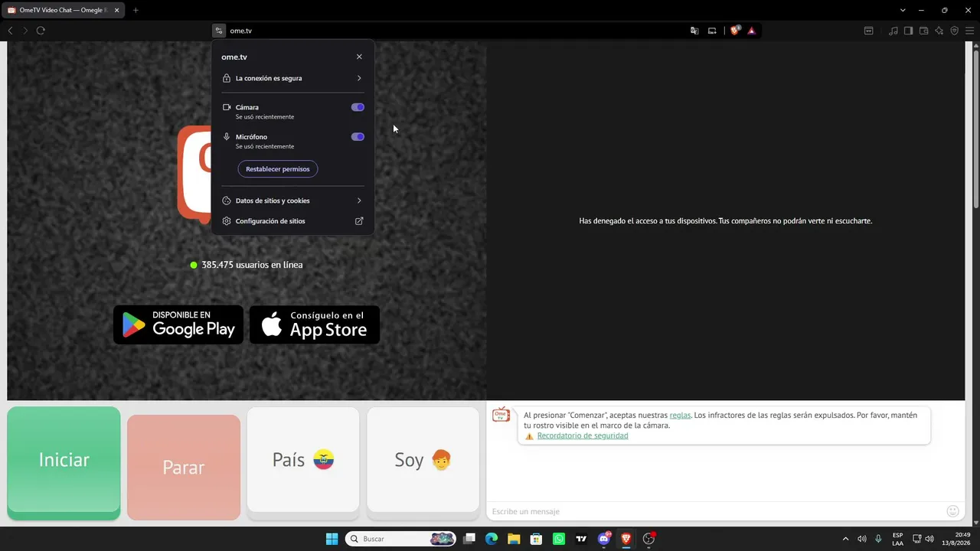Open the Brave VPN shield icon
980x551 pixels.
[x=954, y=31]
